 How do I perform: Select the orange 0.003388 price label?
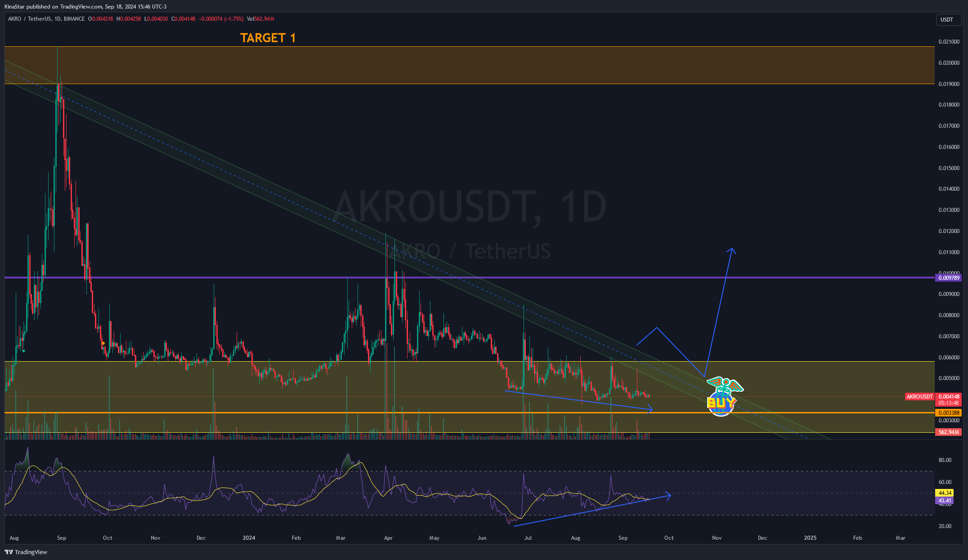(949, 412)
